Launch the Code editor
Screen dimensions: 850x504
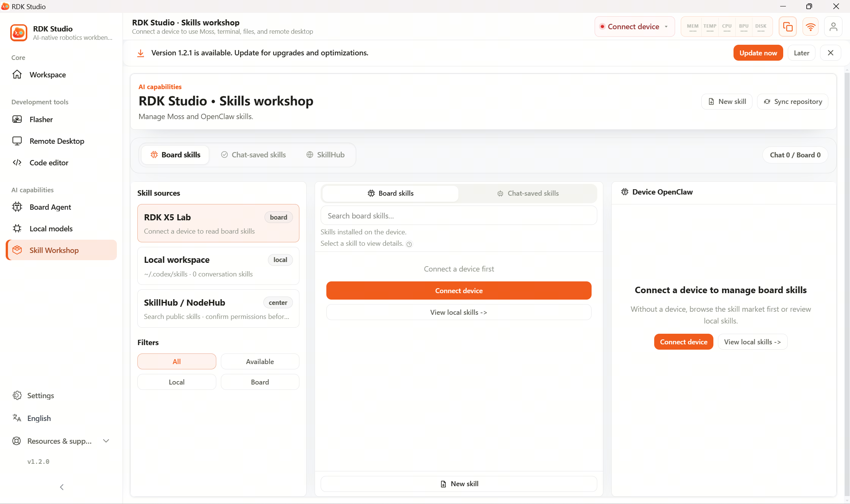[61, 163]
